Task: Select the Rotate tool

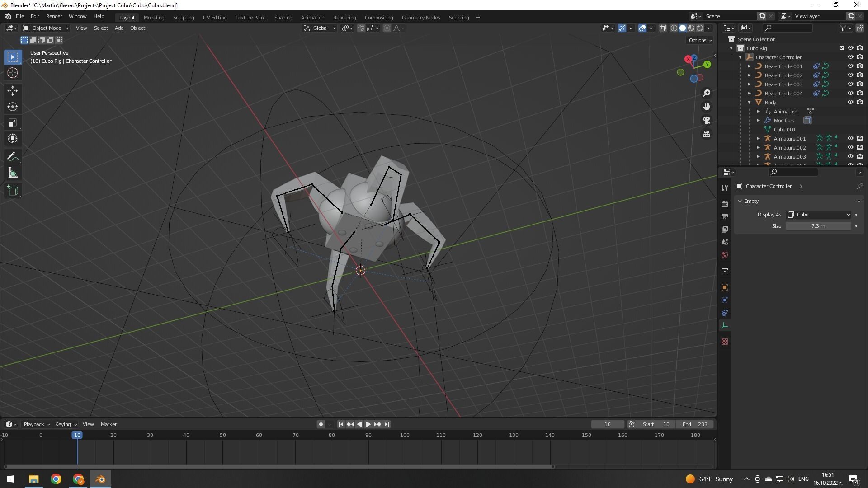Action: [x=13, y=107]
